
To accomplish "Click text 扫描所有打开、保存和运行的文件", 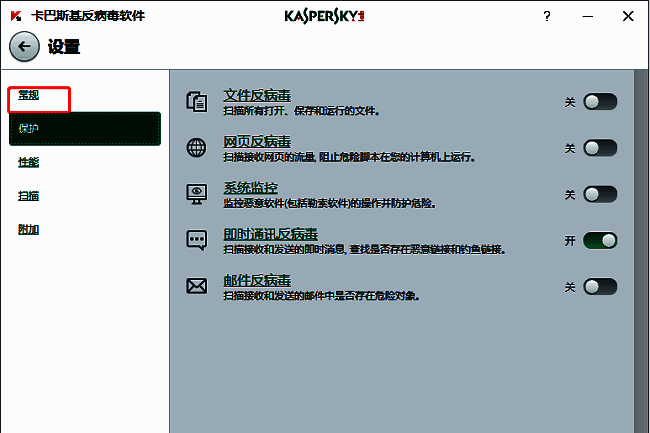I will (301, 111).
